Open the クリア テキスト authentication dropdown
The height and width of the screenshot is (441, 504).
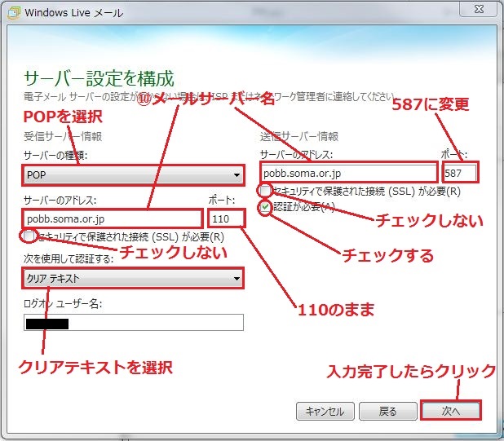pos(134,278)
